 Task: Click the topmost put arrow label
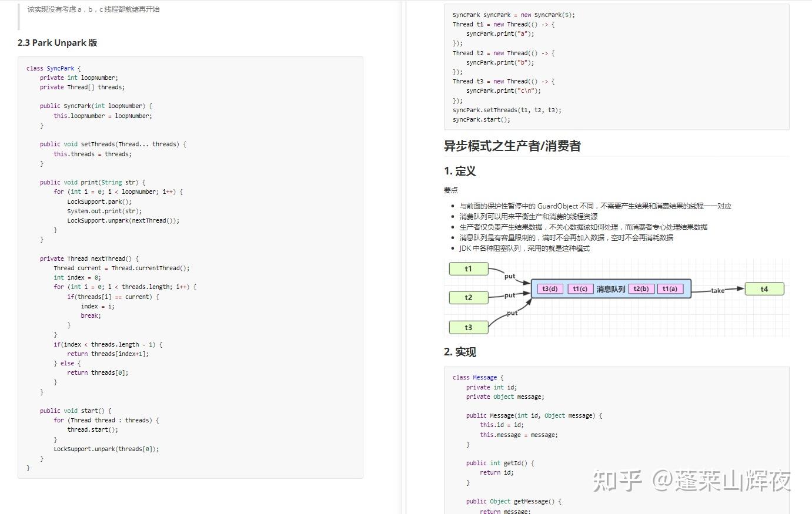[510, 276]
